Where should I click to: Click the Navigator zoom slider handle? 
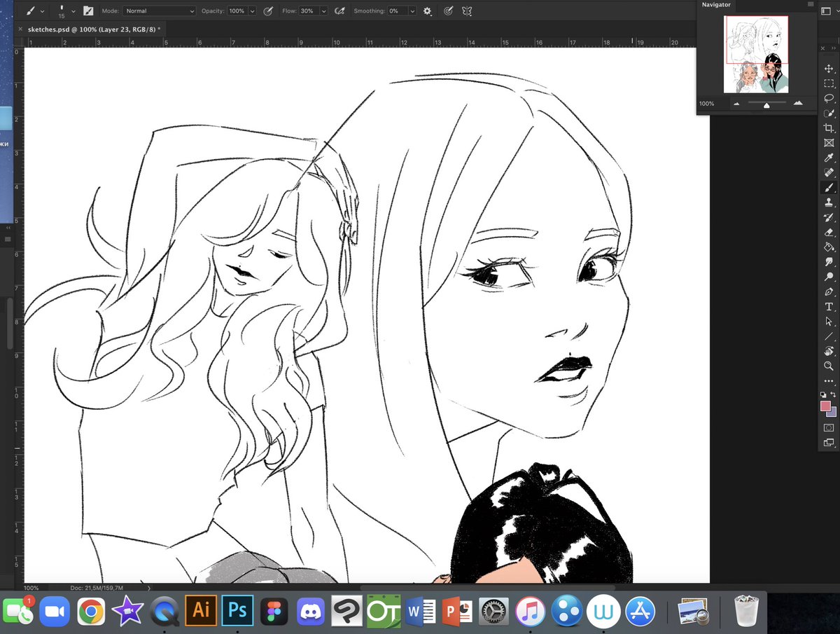[x=766, y=105]
